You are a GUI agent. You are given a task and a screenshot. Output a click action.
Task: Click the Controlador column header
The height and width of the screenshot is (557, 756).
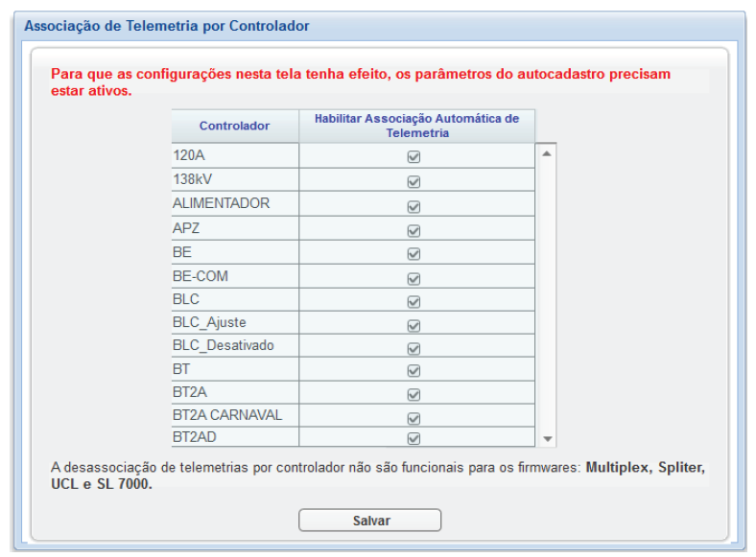(234, 127)
